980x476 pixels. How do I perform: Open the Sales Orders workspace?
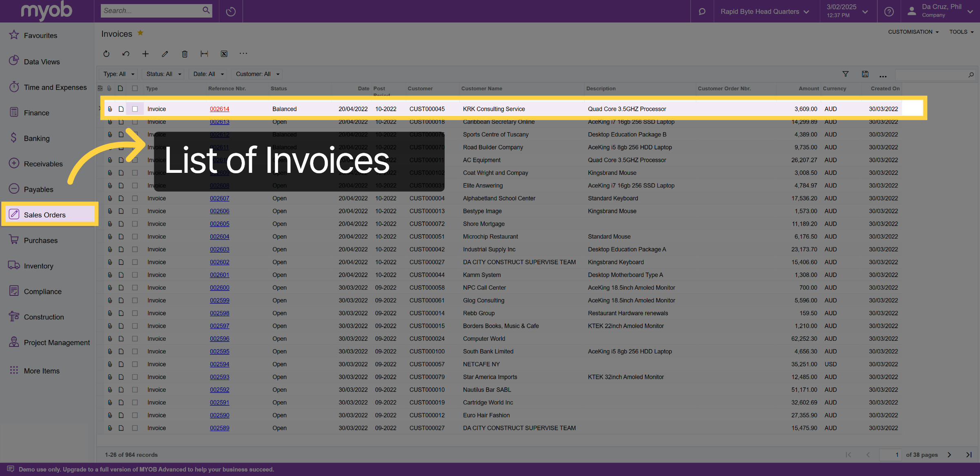click(x=50, y=215)
